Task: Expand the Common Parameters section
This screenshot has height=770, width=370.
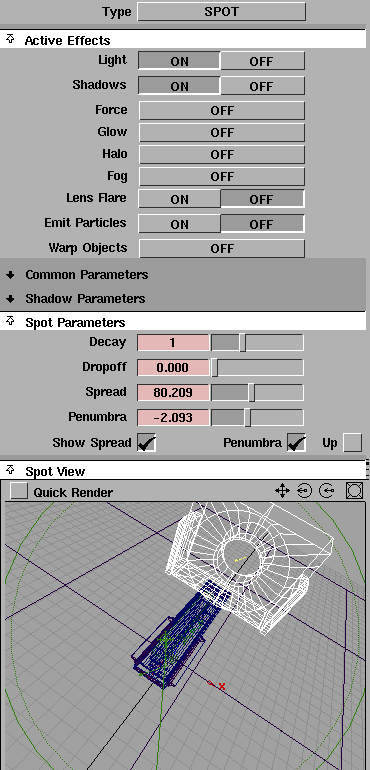Action: (x=10, y=275)
